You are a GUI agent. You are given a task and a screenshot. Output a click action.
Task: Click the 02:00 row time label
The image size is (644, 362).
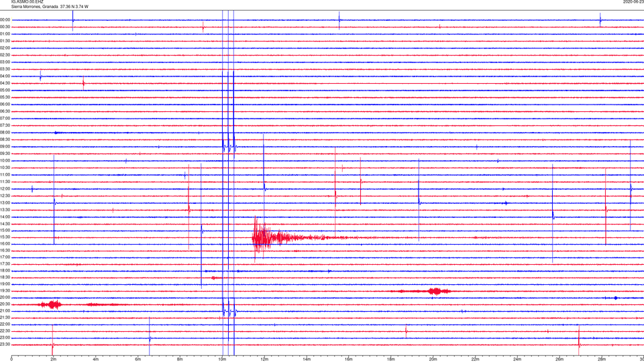coord(5,48)
